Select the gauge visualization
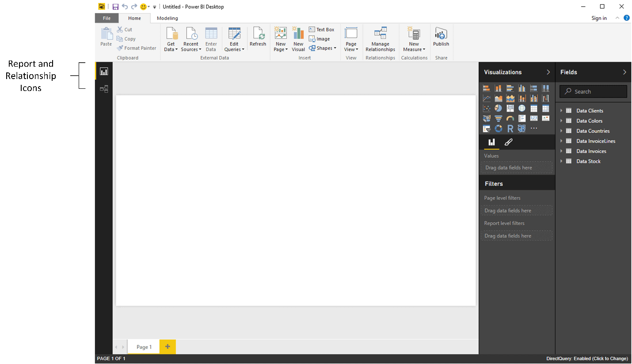This screenshot has width=632, height=364. [510, 118]
